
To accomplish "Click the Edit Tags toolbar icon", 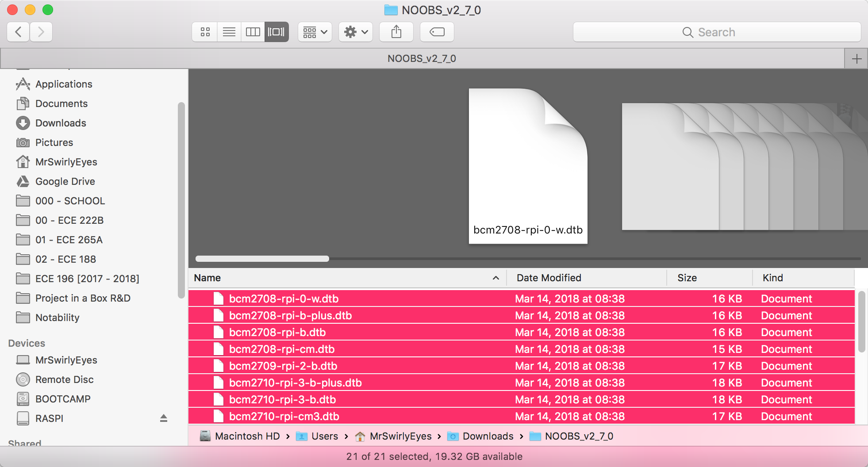I will [437, 32].
